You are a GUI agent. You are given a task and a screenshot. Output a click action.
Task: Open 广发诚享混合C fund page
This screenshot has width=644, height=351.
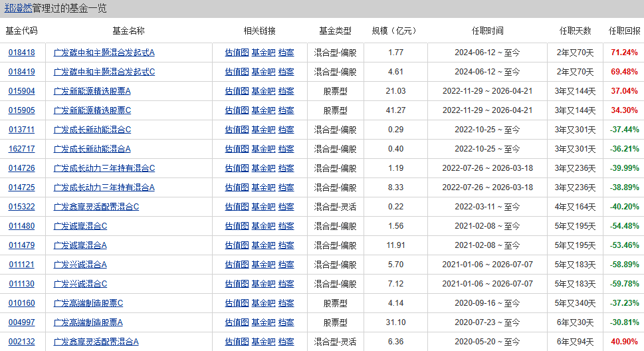pyautogui.click(x=80, y=227)
